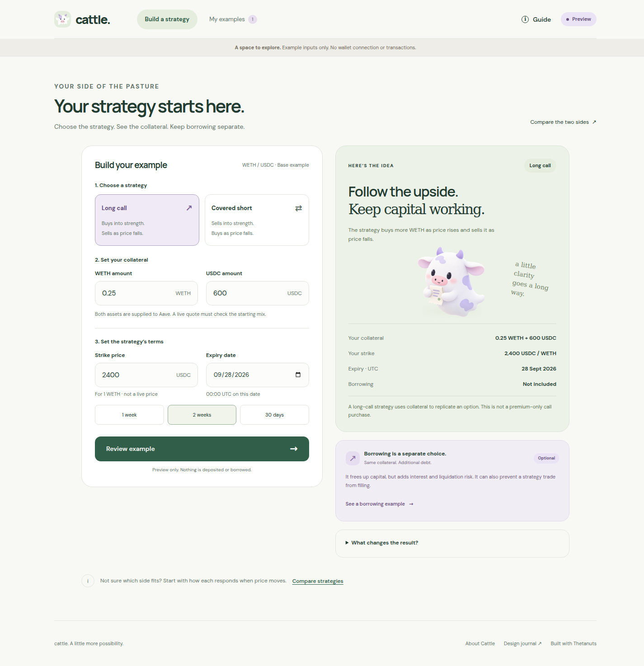Select the Covered short strategy card
Screen dimensions: 644x666
pyautogui.click(x=257, y=220)
